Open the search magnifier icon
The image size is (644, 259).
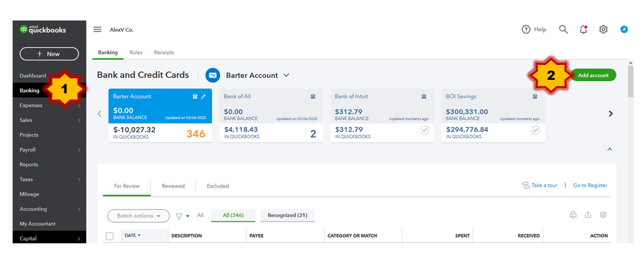pyautogui.click(x=563, y=30)
